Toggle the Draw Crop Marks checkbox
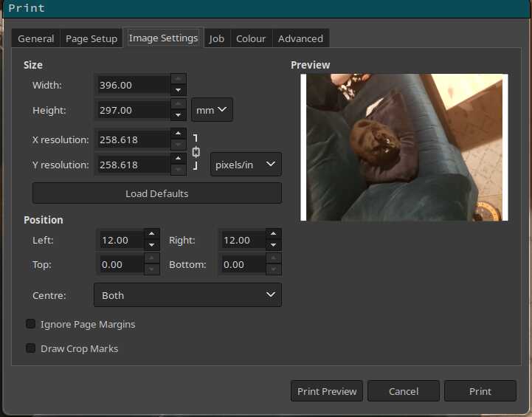 coord(31,348)
